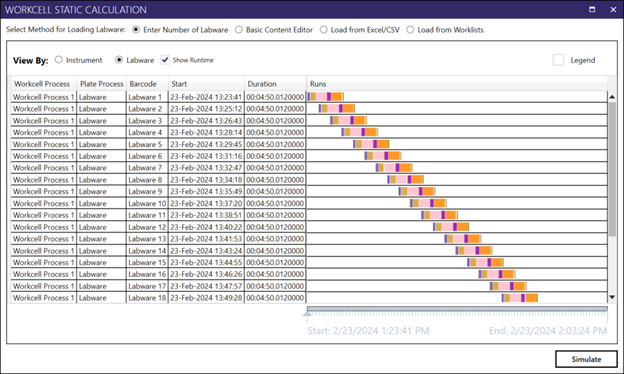Screen dimensions: 624x374
Task: Sort by Start column header
Action: coord(207,84)
